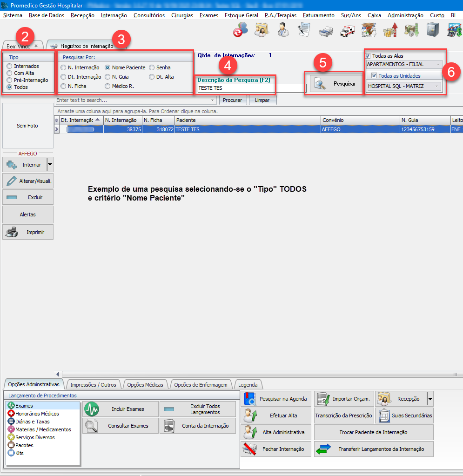
Task: Switch to the Opções Médicas tab
Action: pos(145,385)
